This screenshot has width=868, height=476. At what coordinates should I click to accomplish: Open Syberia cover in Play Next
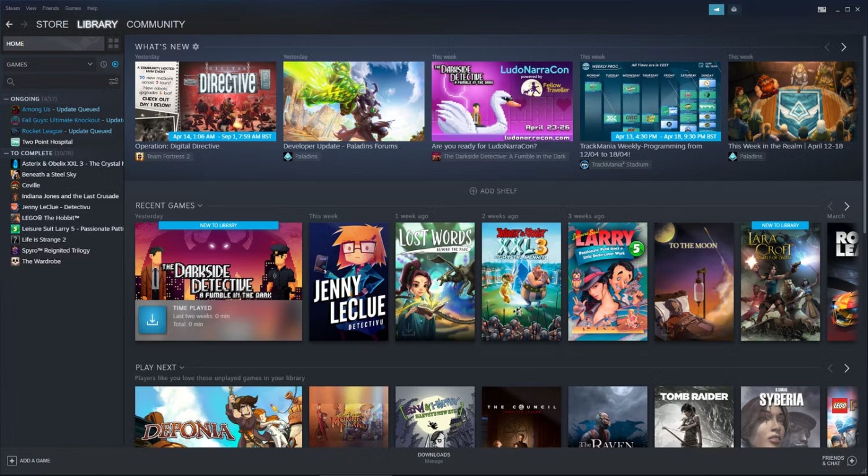coord(781,417)
